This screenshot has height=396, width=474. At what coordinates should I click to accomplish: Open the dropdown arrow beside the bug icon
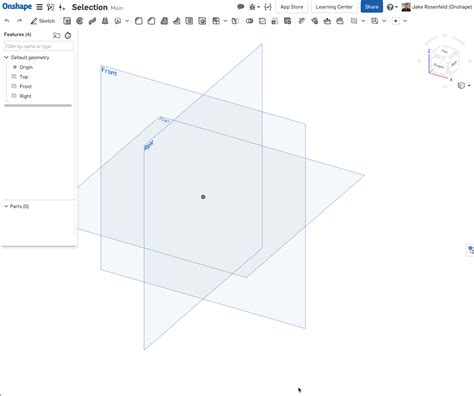click(x=259, y=7)
